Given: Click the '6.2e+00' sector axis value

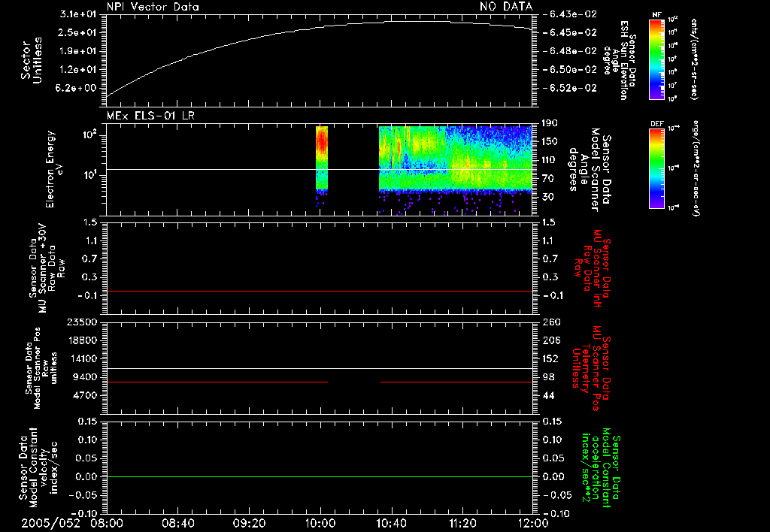Looking at the screenshot, I should [77, 89].
